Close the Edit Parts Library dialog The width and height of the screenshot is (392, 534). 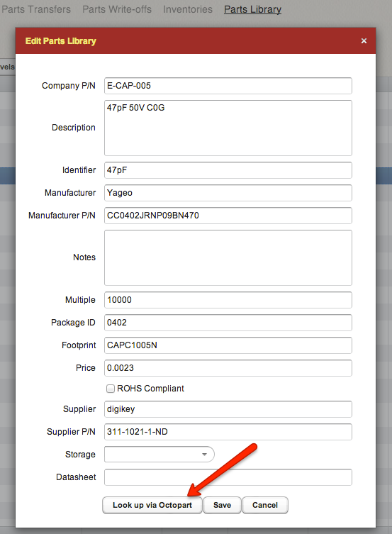click(x=364, y=41)
